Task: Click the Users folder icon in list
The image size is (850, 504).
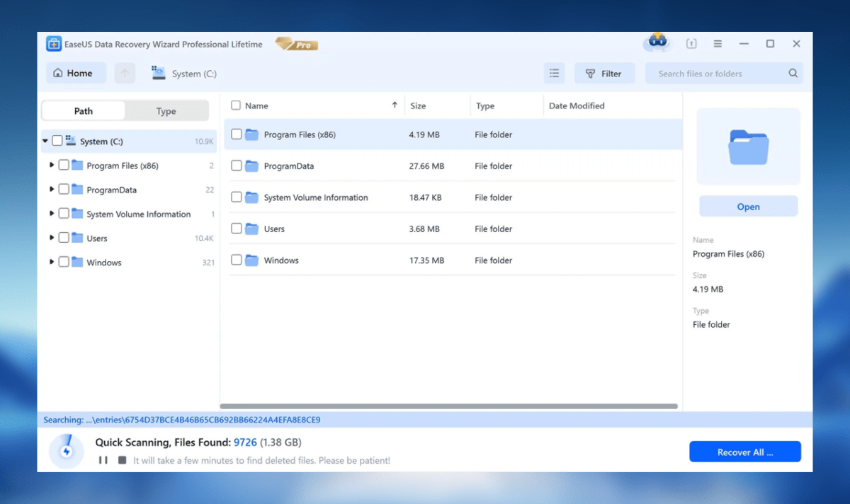Action: pos(252,229)
